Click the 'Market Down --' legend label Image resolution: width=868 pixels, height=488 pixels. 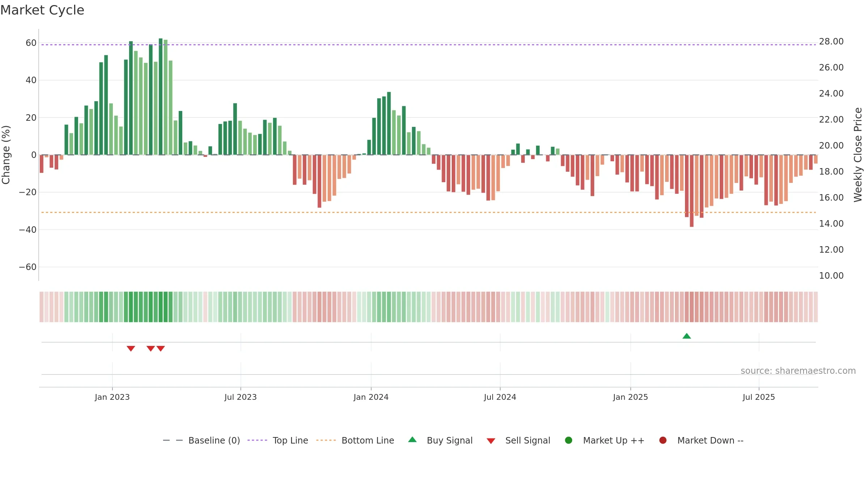[710, 441]
